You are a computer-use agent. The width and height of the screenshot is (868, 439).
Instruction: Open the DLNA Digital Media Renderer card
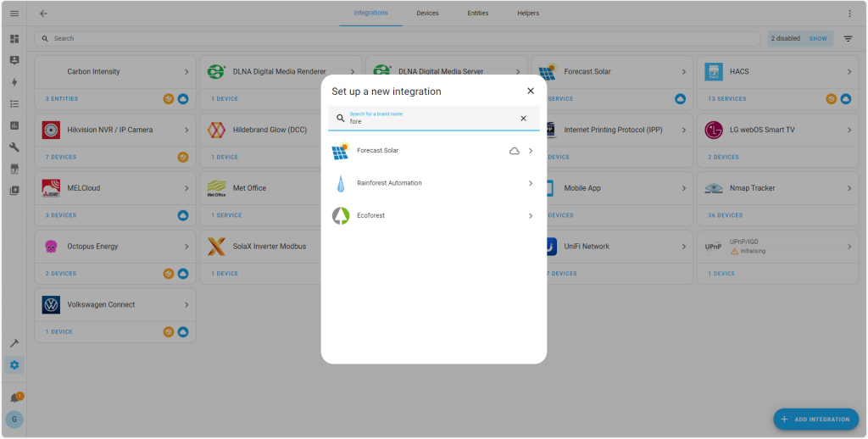coord(280,72)
